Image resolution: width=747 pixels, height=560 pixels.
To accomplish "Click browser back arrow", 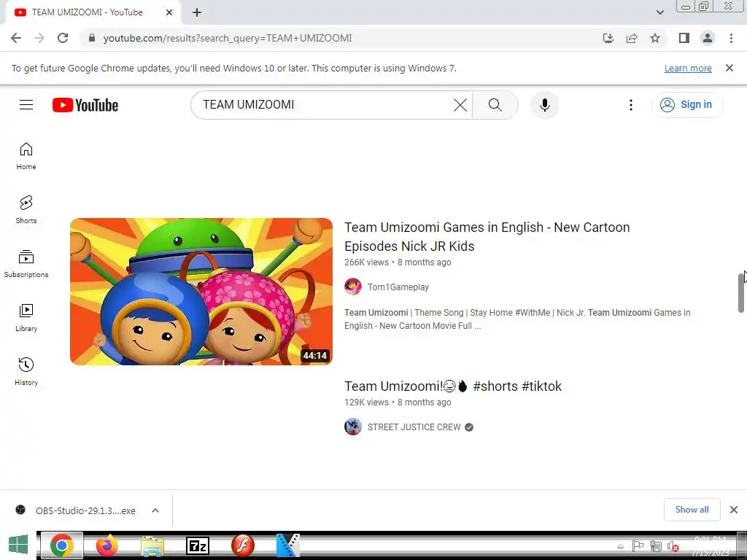I will 16,38.
